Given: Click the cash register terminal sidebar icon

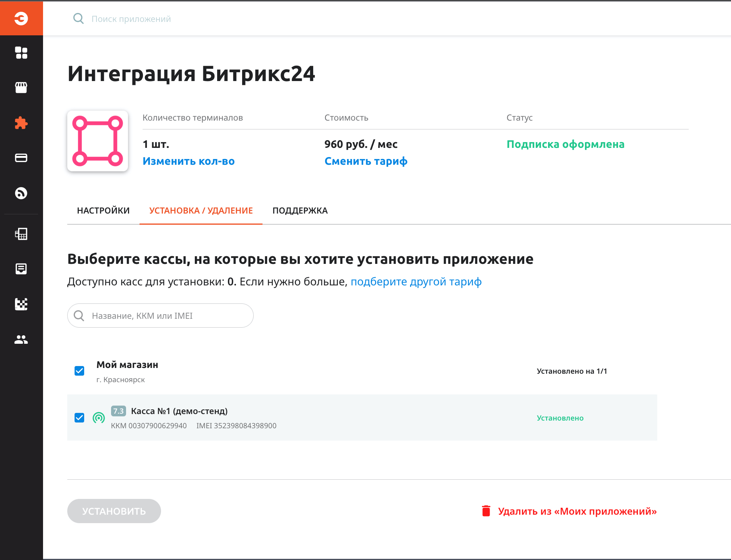Looking at the screenshot, I should tap(21, 234).
